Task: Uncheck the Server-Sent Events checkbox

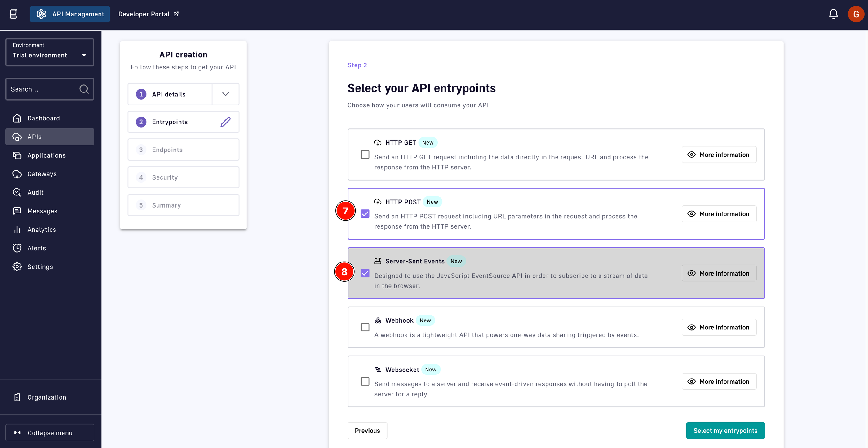Action: coord(365,273)
